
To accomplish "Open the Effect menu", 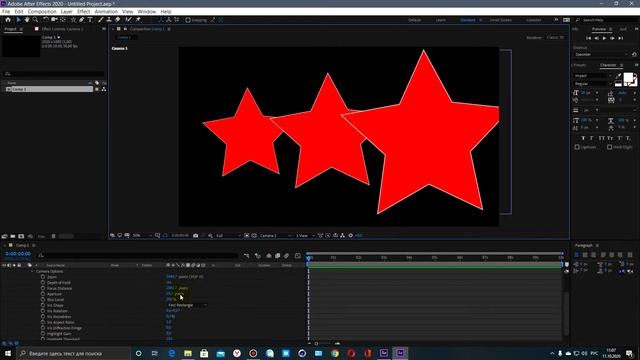I will point(83,11).
